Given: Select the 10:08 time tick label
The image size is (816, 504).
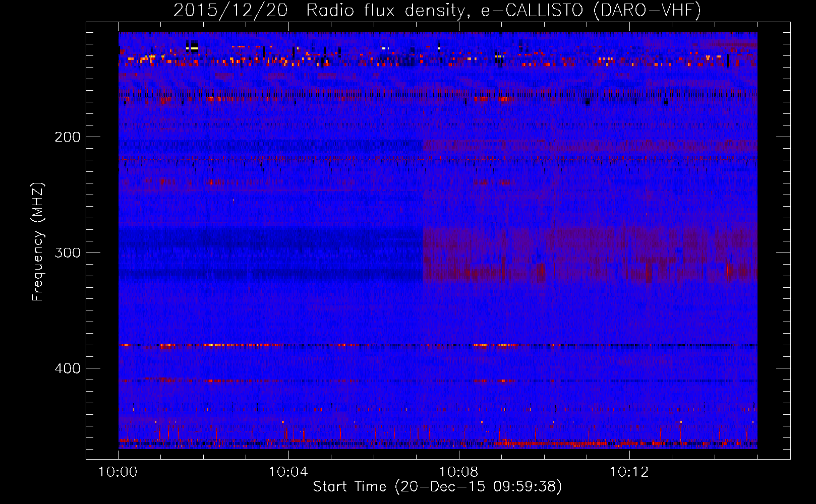Looking at the screenshot, I should 459,472.
